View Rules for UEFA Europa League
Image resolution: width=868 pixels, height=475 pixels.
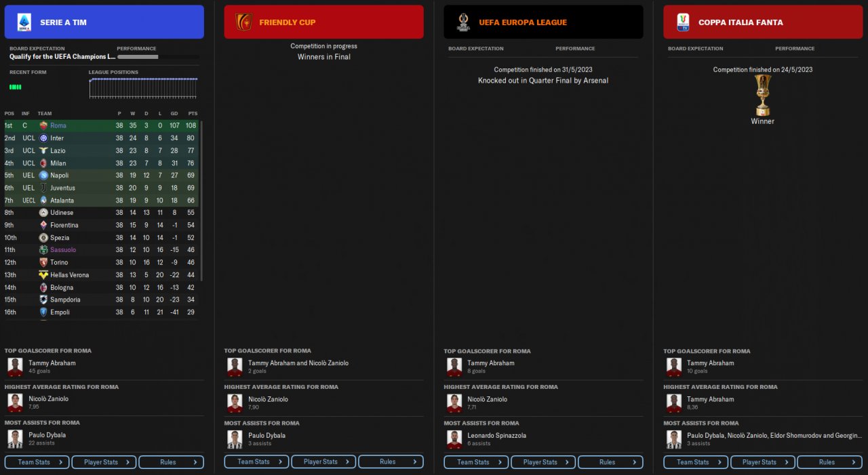click(x=610, y=462)
